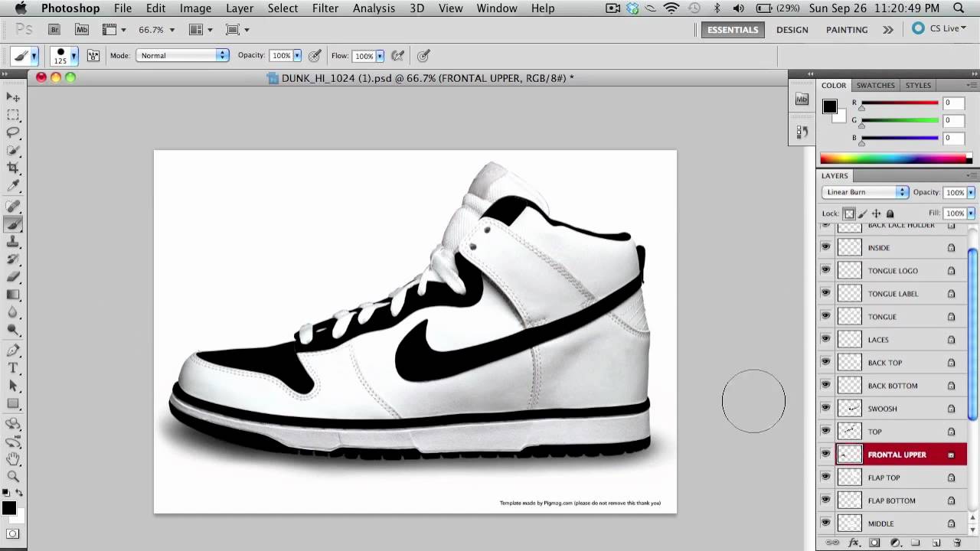Image resolution: width=980 pixels, height=551 pixels.
Task: Open the Filter menu
Action: pyautogui.click(x=325, y=8)
